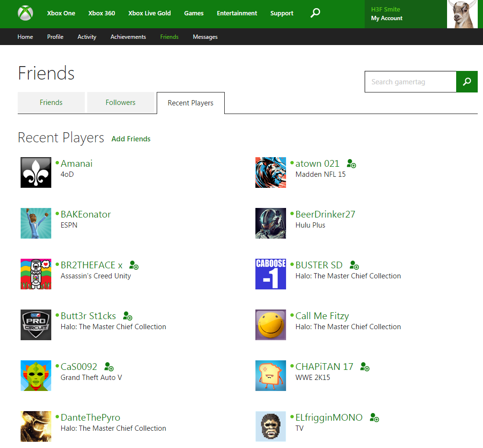The image size is (483, 448).
Task: Open the Xbox Live Gold menu
Action: point(149,13)
